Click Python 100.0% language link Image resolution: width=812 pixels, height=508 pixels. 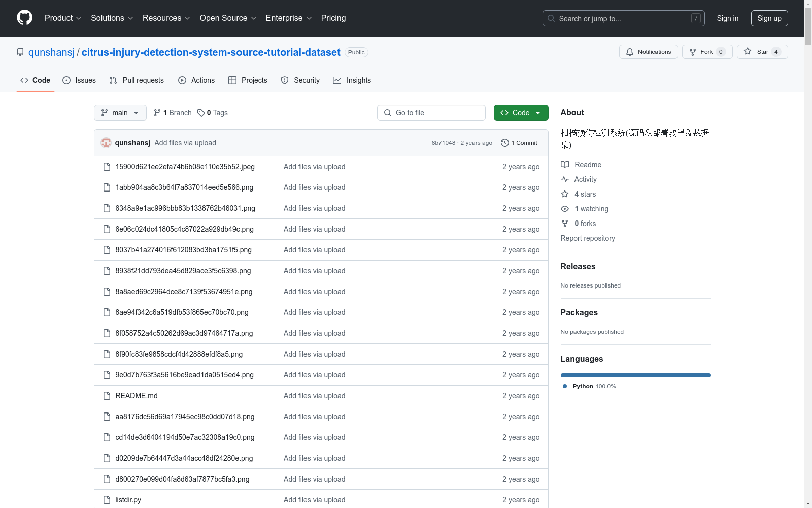tap(589, 386)
